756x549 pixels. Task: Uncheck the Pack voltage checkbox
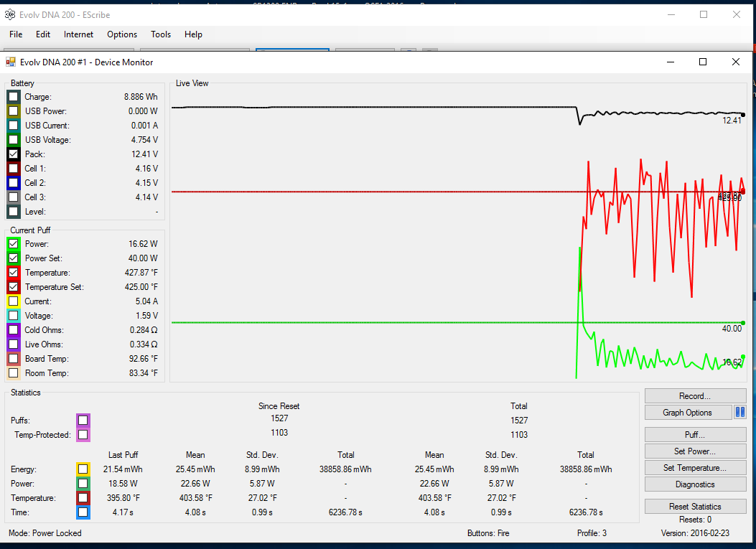click(x=14, y=154)
